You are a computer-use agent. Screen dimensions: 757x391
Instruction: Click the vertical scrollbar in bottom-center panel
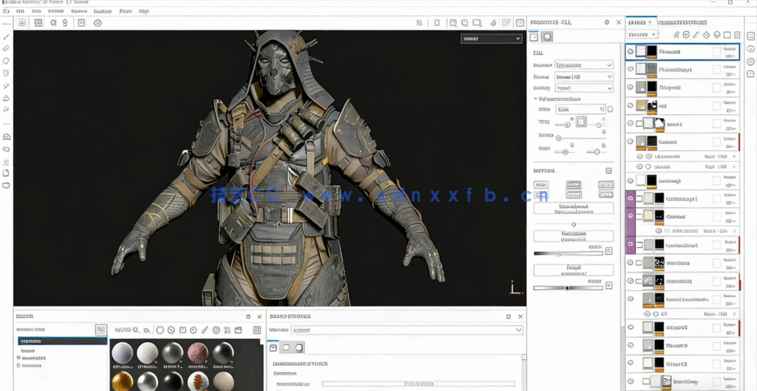pos(524,372)
